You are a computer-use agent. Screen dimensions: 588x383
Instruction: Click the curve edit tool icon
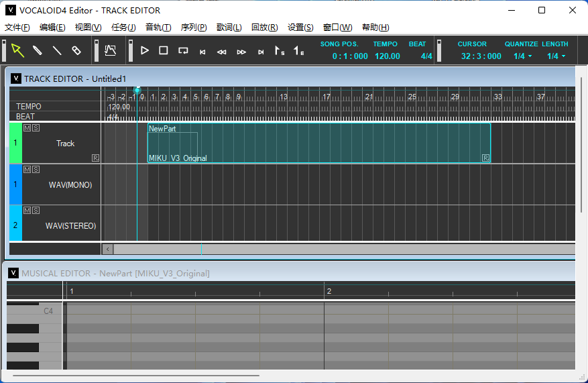pos(110,50)
